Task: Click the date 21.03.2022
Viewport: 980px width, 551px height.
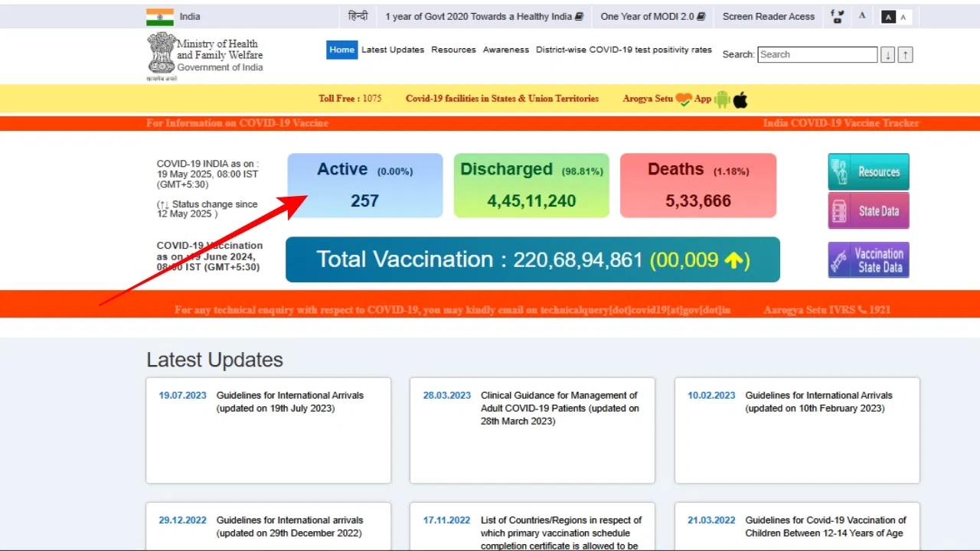Action: [x=711, y=520]
